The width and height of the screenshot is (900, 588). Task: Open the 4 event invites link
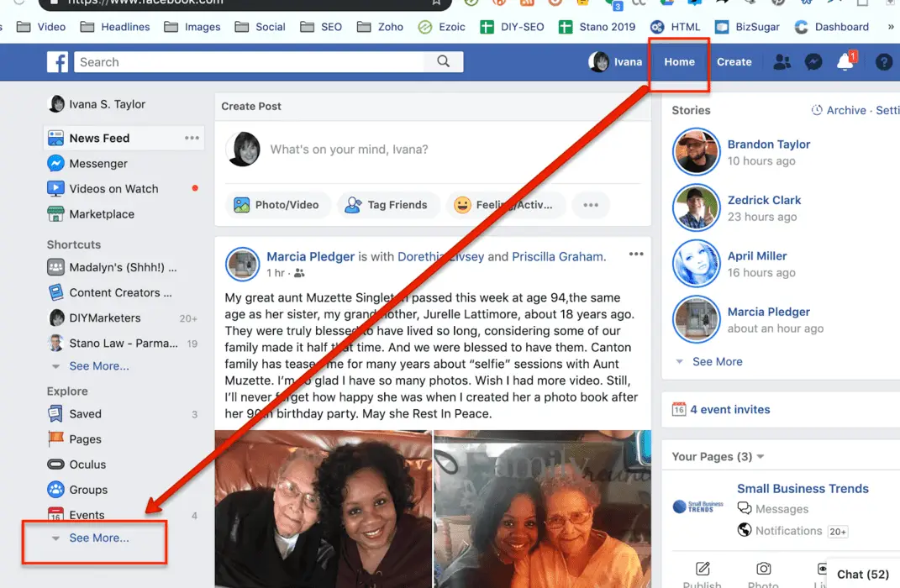click(729, 410)
